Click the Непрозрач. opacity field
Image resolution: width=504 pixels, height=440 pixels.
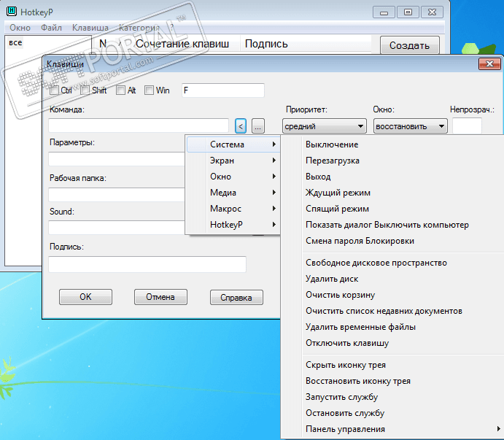[467, 126]
